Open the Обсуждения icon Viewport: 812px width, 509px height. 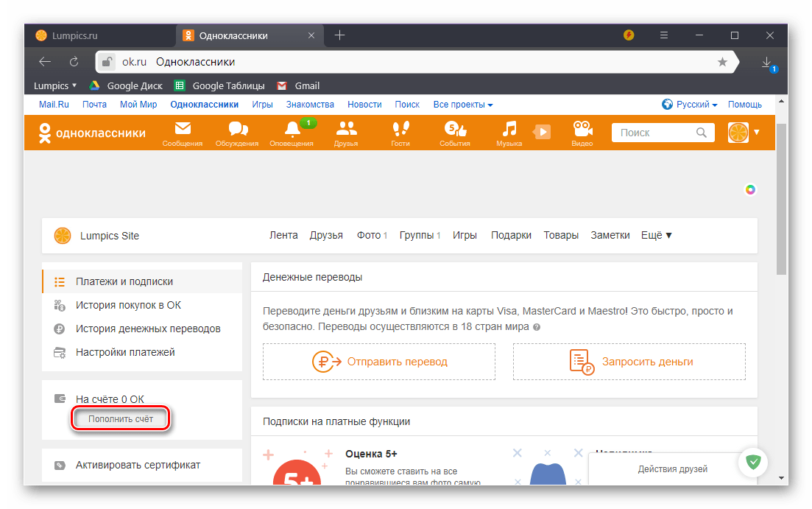(236, 133)
